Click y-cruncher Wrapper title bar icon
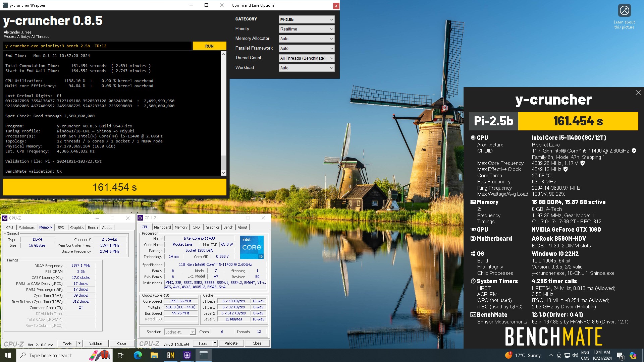The height and width of the screenshot is (362, 644). (x=5, y=5)
